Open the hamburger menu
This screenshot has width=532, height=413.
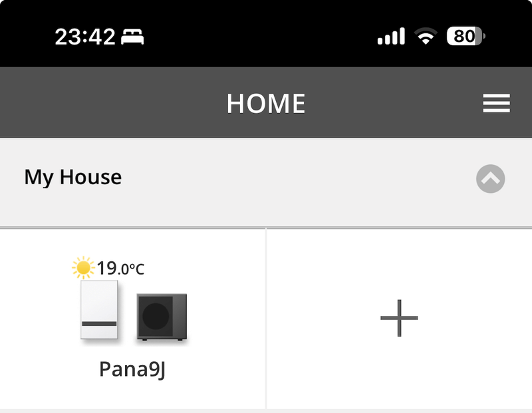496,103
